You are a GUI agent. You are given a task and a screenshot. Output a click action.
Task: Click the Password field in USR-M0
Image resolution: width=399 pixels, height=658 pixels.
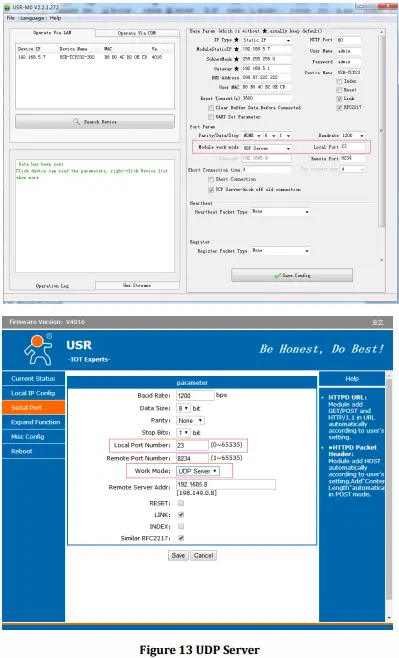pos(349,62)
